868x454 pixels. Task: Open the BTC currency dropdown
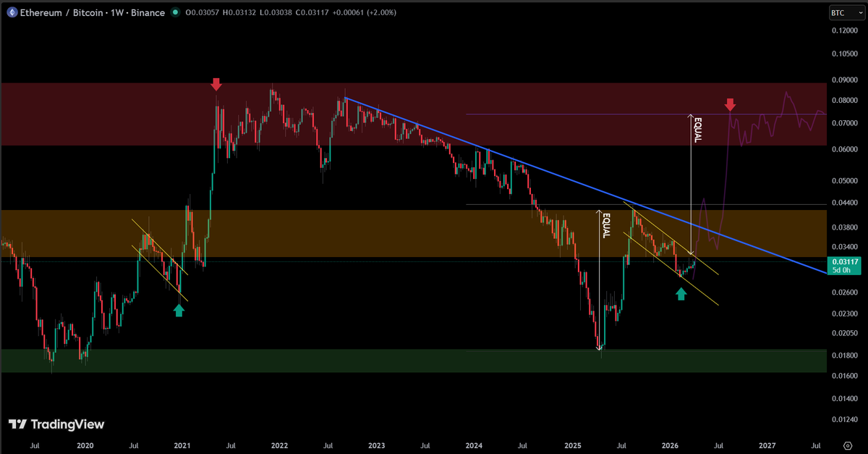[x=846, y=12]
